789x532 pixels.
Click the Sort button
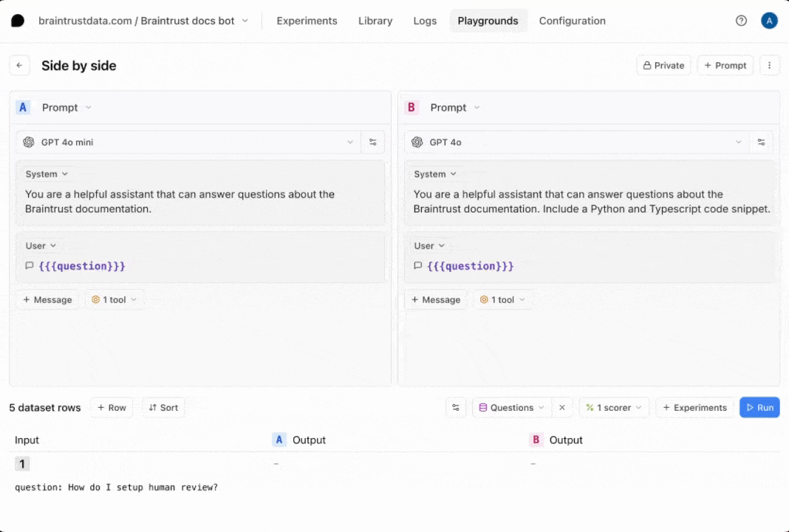163,408
